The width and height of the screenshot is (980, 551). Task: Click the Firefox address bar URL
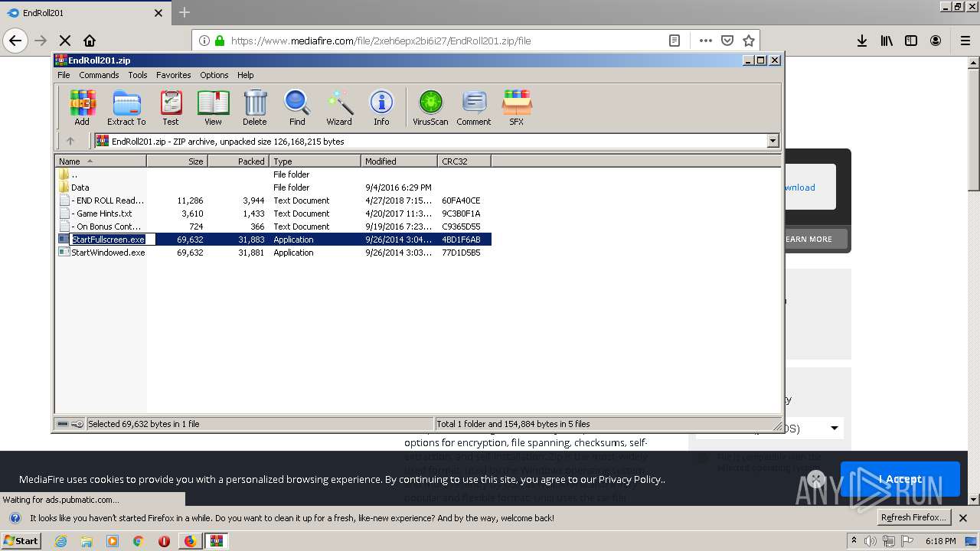[381, 41]
